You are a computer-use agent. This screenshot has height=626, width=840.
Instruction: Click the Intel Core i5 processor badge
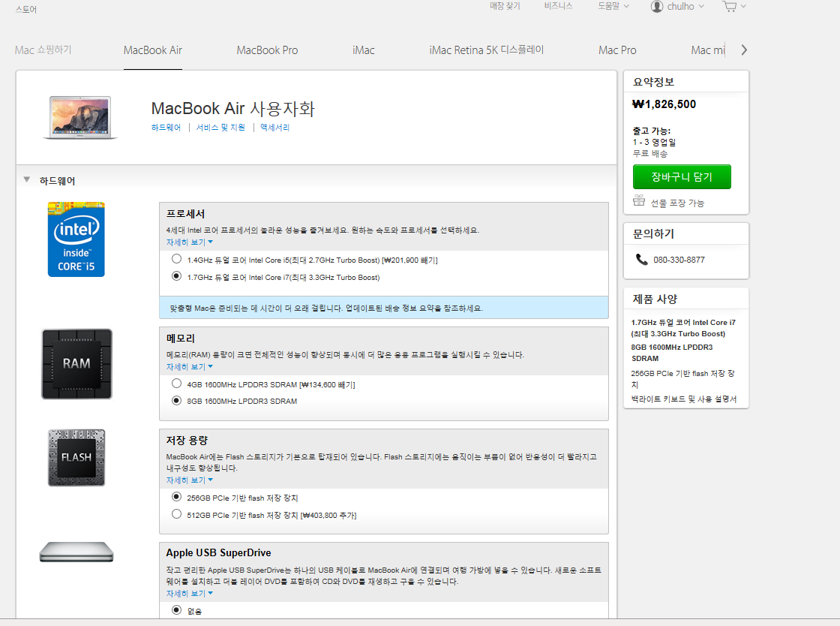[76, 239]
